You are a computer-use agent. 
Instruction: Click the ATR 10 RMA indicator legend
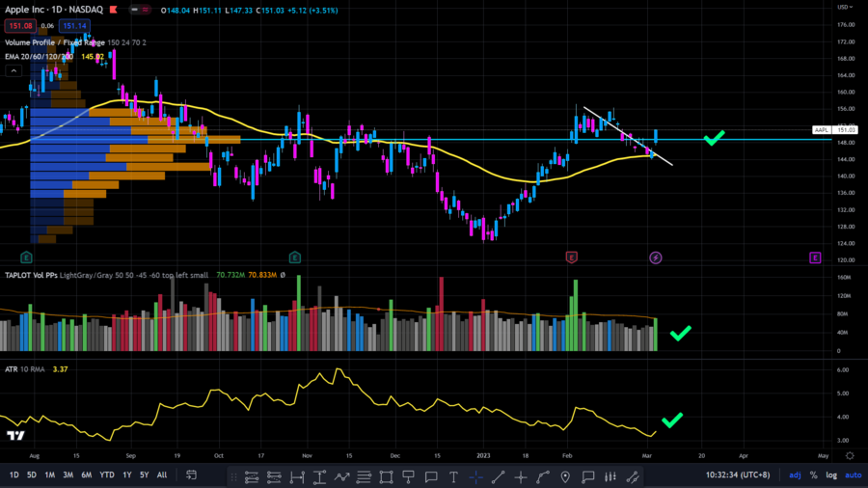25,369
